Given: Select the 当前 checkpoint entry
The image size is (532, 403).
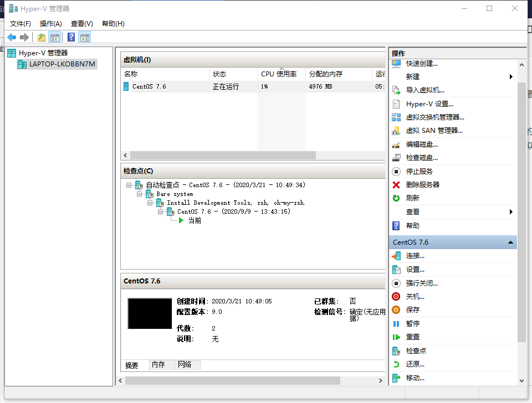Looking at the screenshot, I should click(x=195, y=221).
